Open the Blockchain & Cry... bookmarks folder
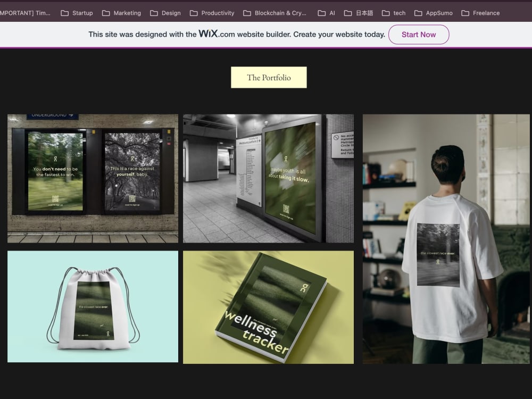This screenshot has height=399, width=532. [x=275, y=13]
